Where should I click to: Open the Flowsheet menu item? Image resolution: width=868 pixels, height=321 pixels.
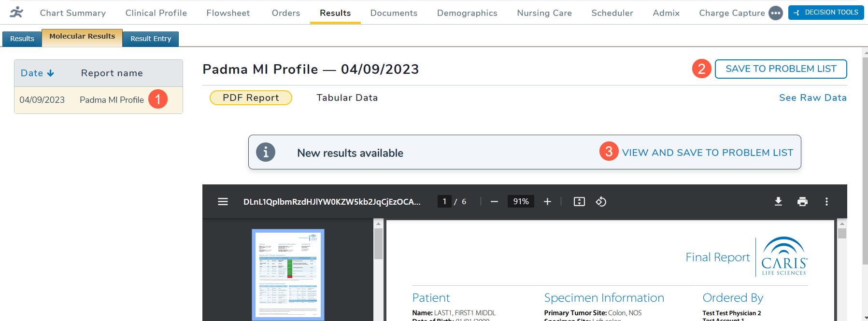228,13
